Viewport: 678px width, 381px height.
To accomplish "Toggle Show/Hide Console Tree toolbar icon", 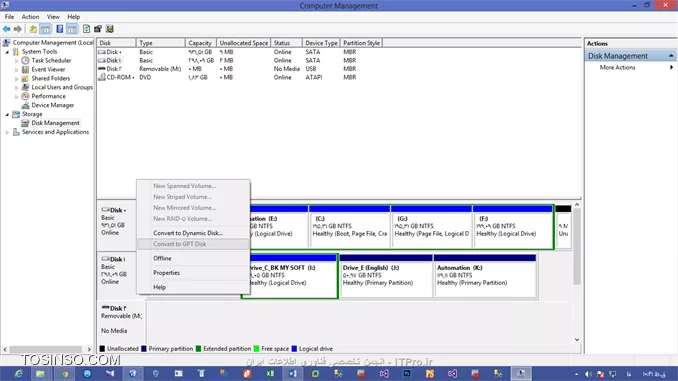I will [45, 29].
